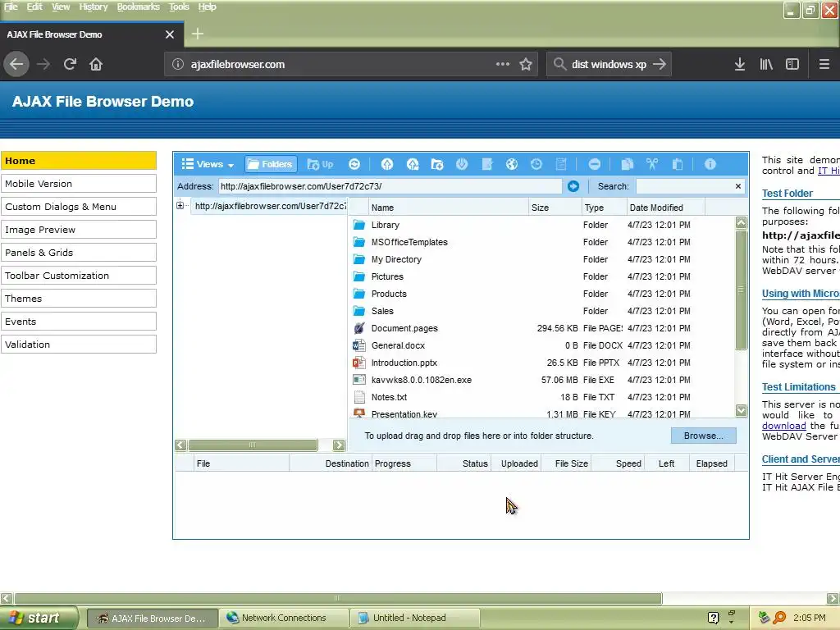Viewport: 840px width, 630px height.
Task: Open the Toolbar Customization page
Action: 79,276
